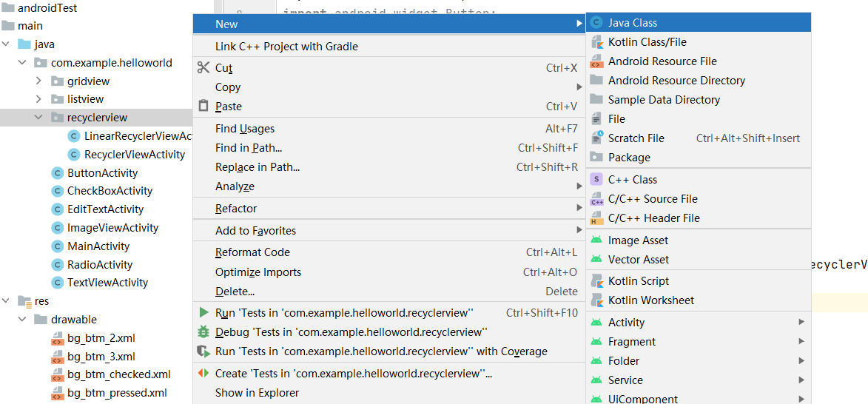Click the Android Resource File icon
The width and height of the screenshot is (868, 404).
[596, 61]
